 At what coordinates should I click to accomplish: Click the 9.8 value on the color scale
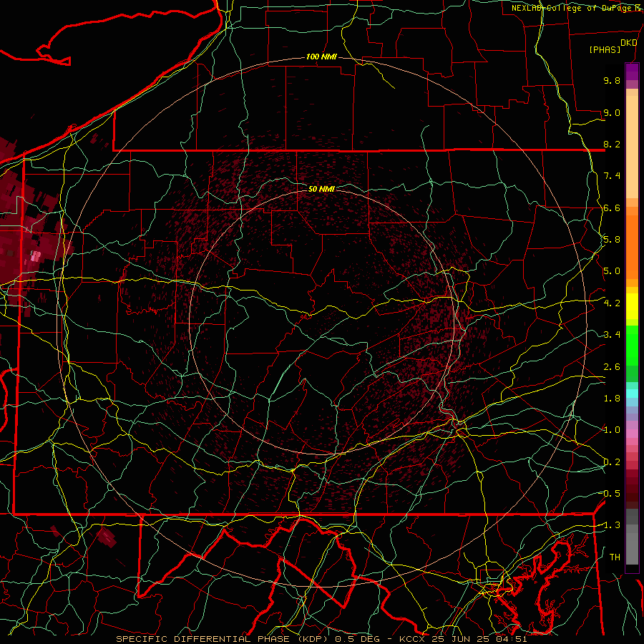(x=612, y=80)
